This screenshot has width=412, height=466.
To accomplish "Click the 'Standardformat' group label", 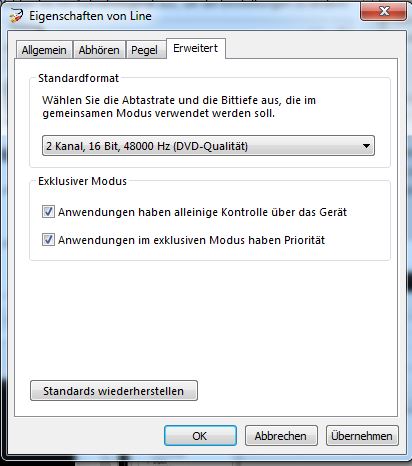I will 78,78.
